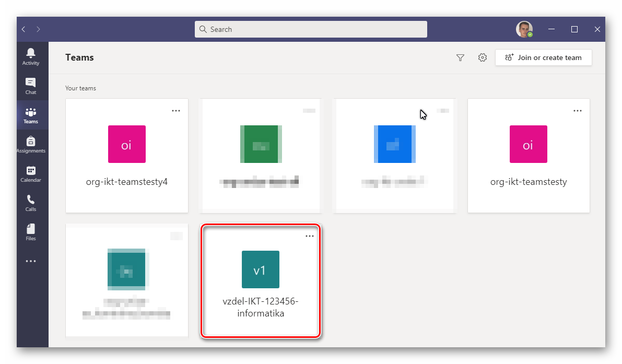
Task: Select the Teams sidebar icon
Action: (x=31, y=115)
